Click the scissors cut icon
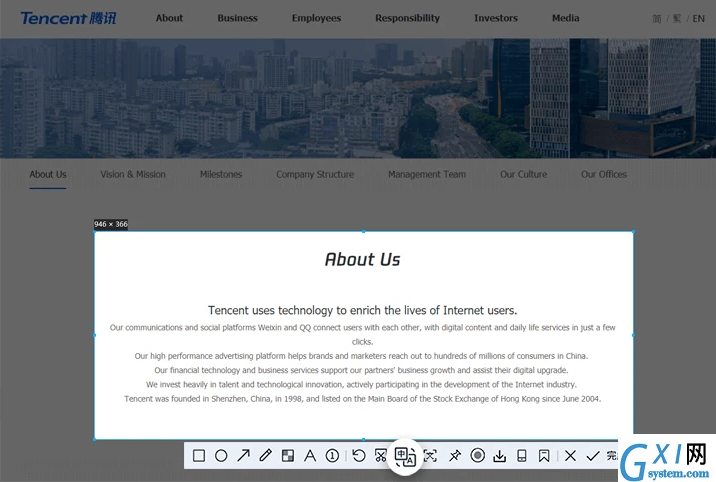The height and width of the screenshot is (482, 716). coord(381,456)
